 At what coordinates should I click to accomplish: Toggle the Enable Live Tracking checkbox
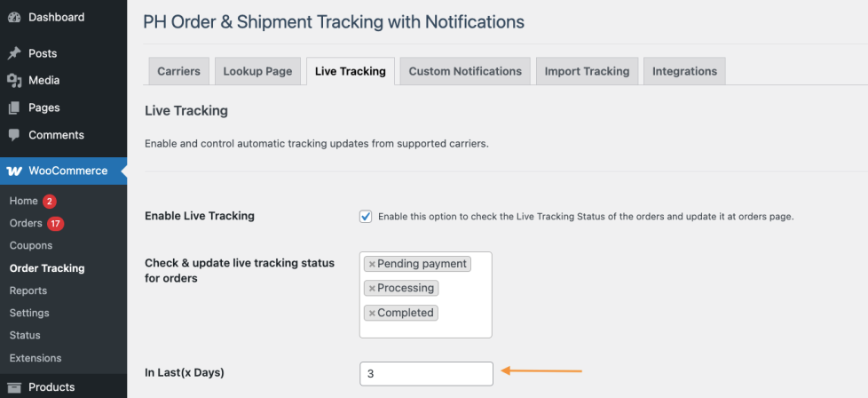coord(366,216)
